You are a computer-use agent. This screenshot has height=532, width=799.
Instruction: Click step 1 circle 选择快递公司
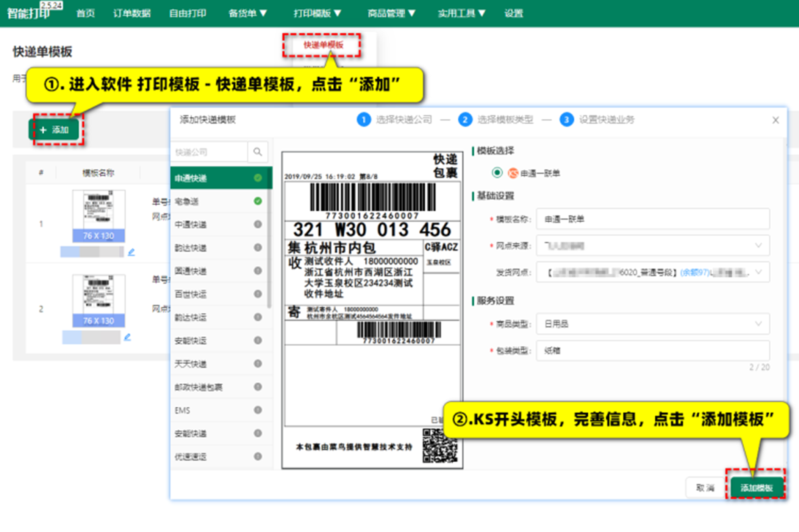click(364, 120)
